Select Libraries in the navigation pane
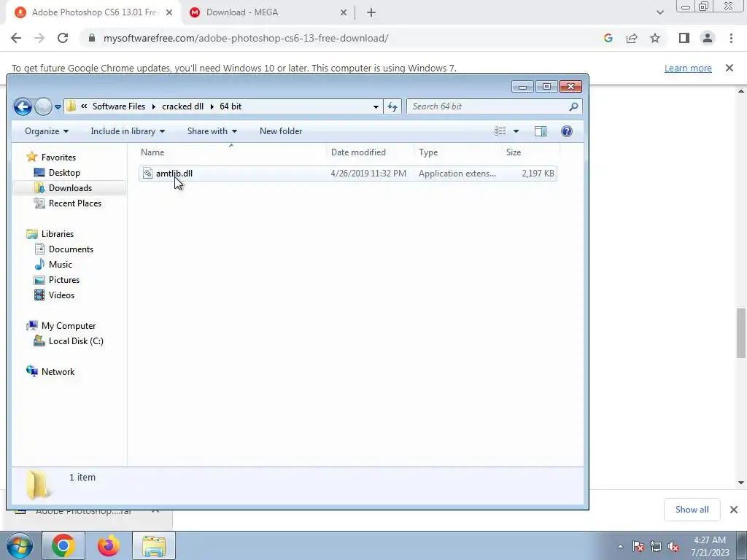 [57, 234]
